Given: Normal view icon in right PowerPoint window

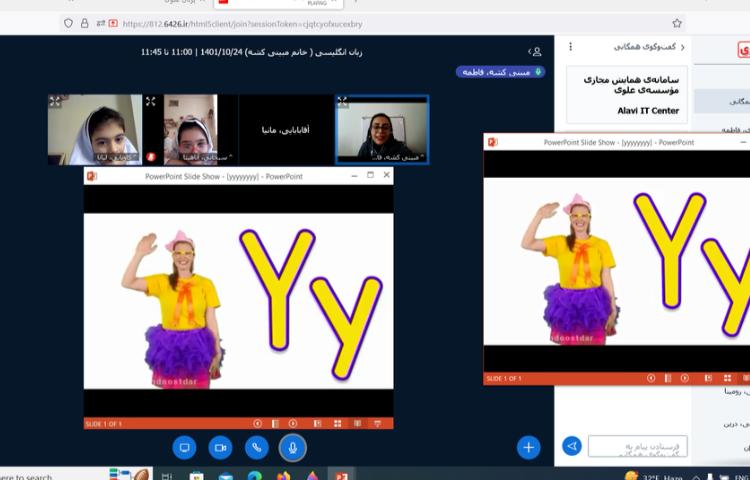Looking at the screenshot, I should tap(708, 378).
